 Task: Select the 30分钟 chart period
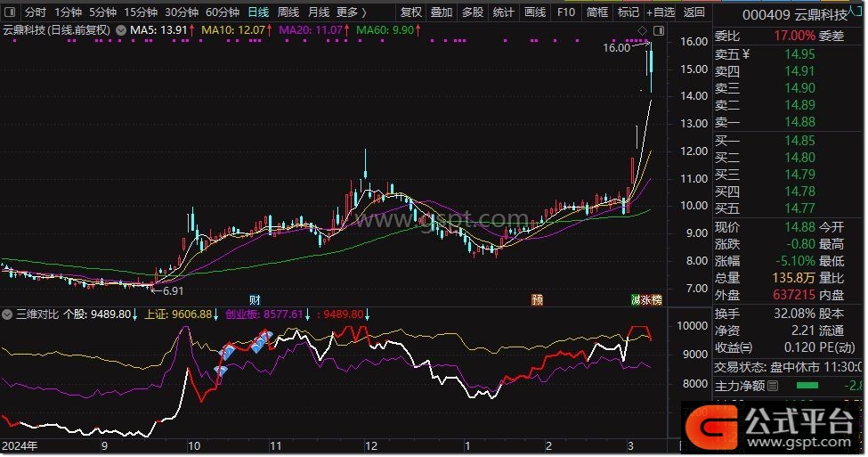pyautogui.click(x=182, y=12)
